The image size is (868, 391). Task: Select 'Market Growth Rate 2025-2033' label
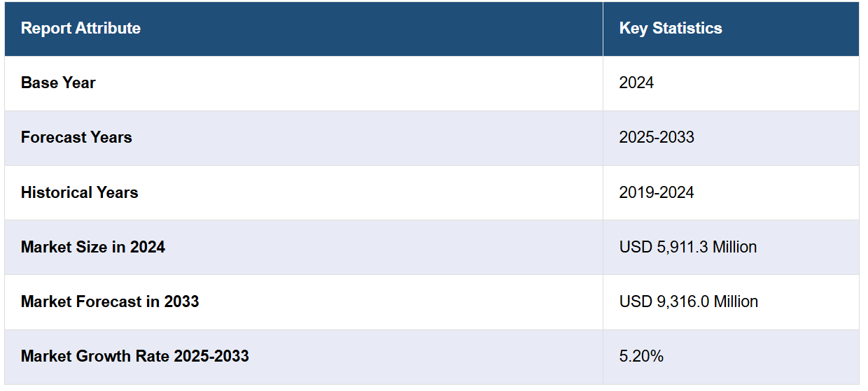tap(135, 356)
